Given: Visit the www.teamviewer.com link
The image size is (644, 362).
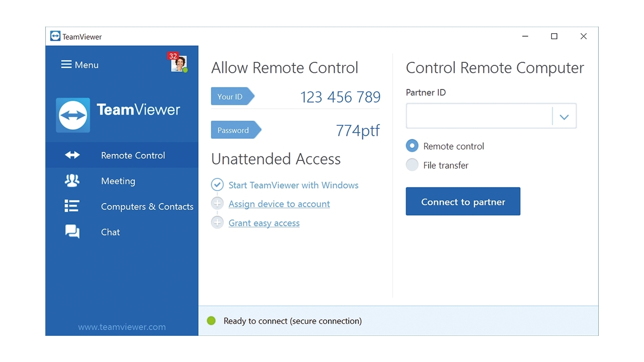Looking at the screenshot, I should coord(122,327).
